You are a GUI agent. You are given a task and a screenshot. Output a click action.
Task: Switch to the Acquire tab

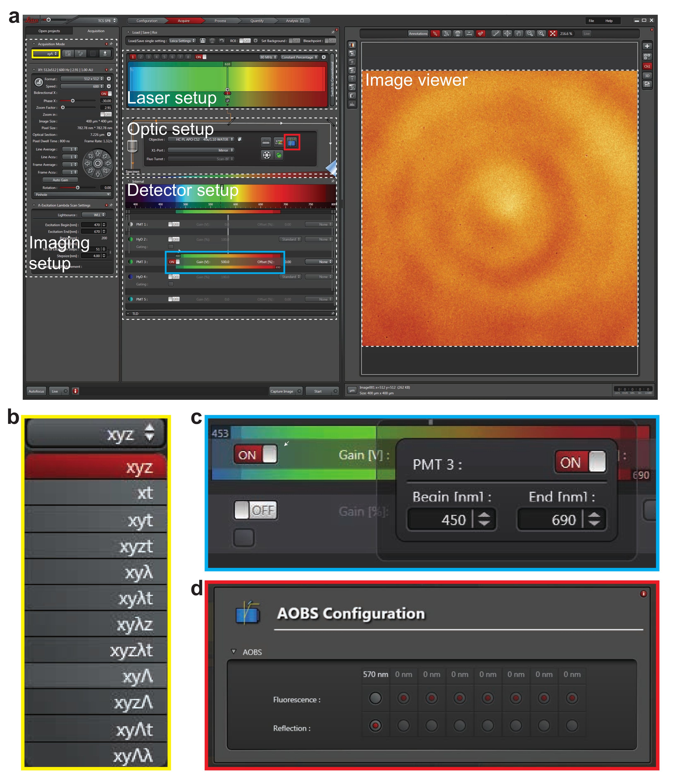184,21
